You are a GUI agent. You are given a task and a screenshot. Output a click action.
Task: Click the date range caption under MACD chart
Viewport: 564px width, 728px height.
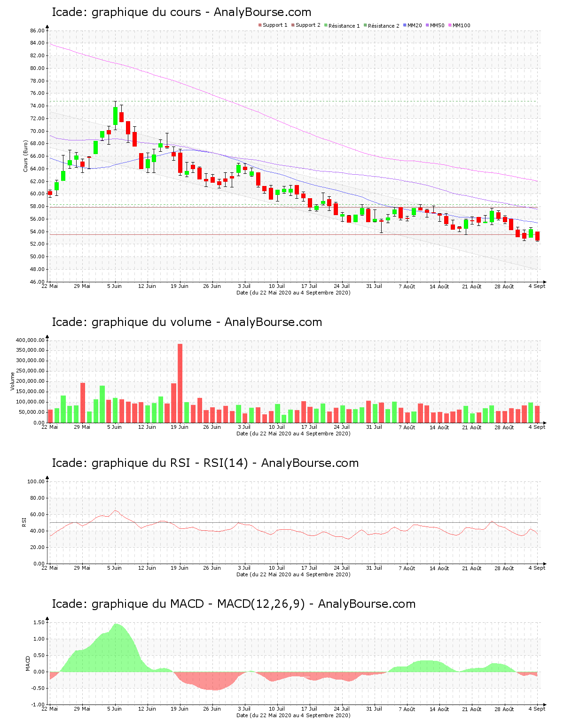(293, 715)
